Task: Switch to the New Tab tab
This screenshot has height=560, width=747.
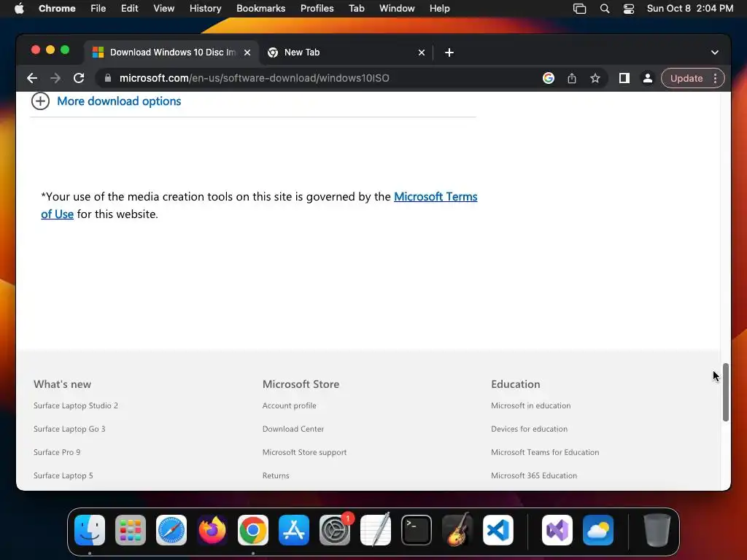Action: click(347, 52)
